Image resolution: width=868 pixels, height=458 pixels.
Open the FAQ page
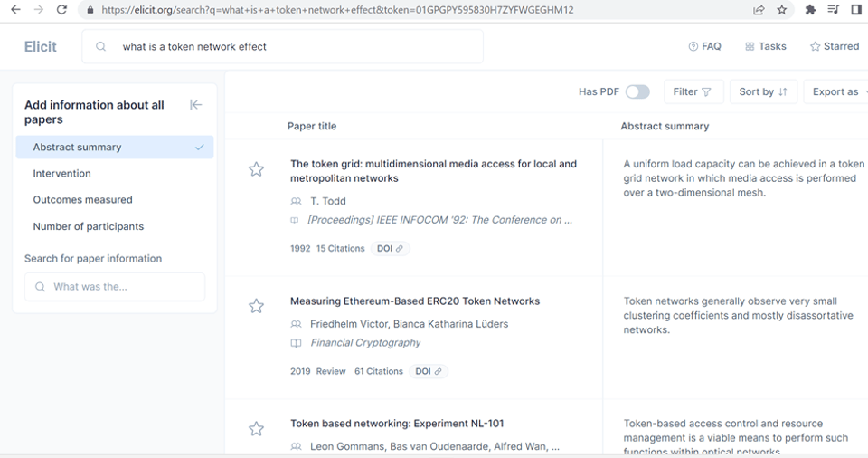click(x=704, y=46)
